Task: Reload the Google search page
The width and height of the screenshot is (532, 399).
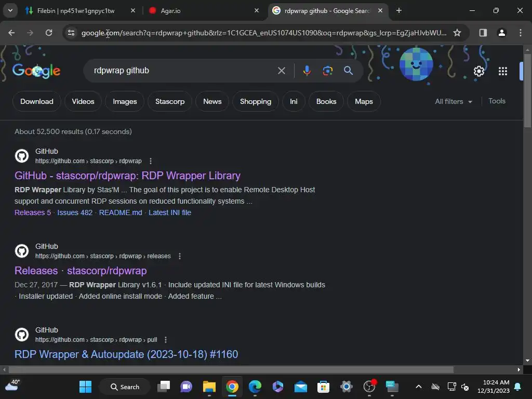Action: 49,33
